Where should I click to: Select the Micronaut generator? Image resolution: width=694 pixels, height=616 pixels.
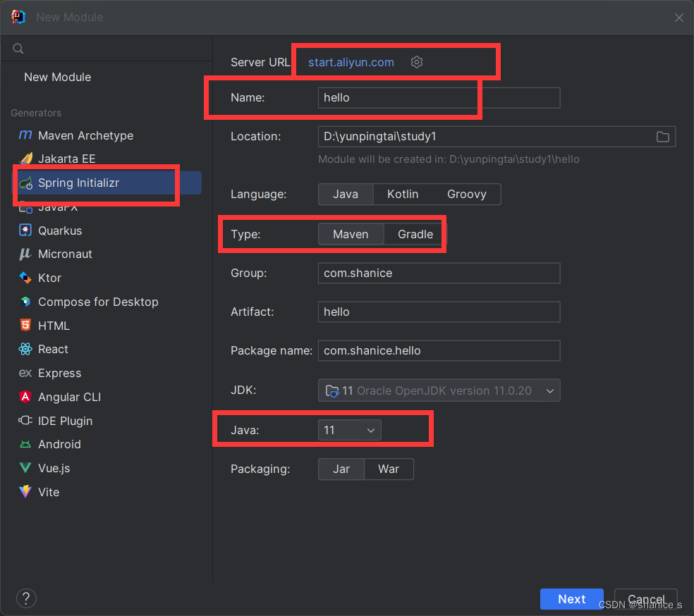tap(65, 254)
